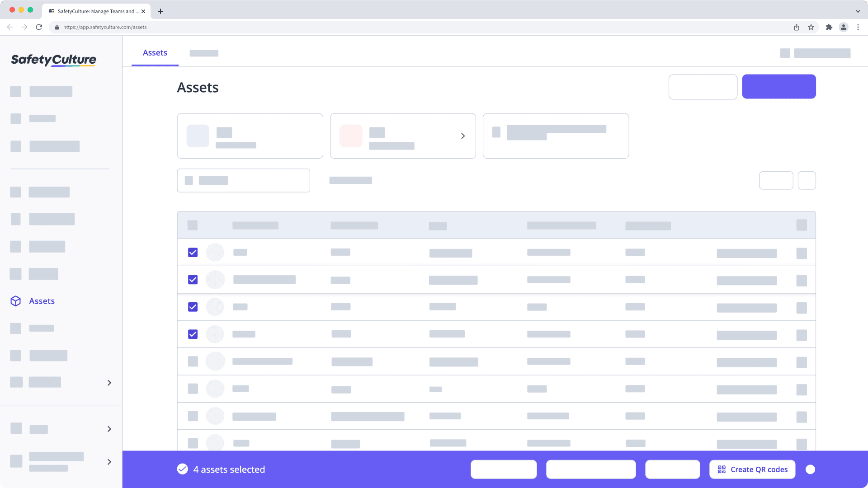Click the new tab plus icon
The width and height of the screenshot is (868, 488).
(x=160, y=11)
